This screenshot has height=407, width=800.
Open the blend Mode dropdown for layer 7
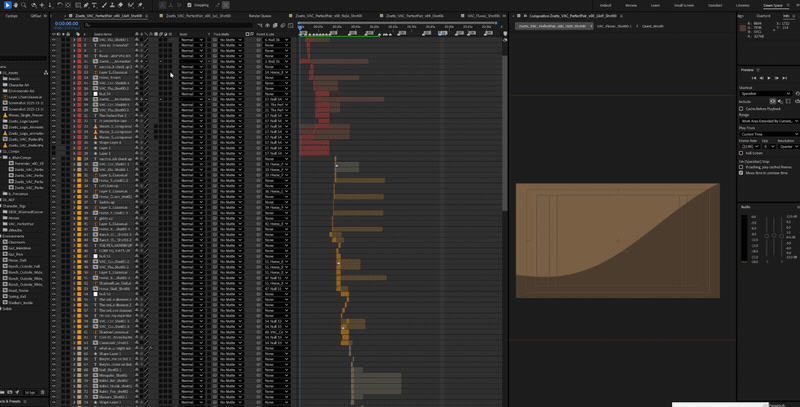pyautogui.click(x=192, y=39)
